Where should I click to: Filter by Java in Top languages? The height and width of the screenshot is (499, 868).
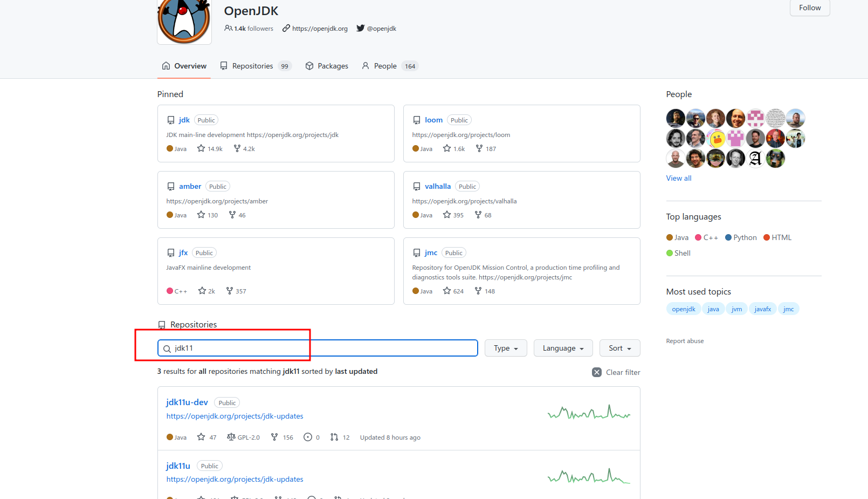[677, 238]
